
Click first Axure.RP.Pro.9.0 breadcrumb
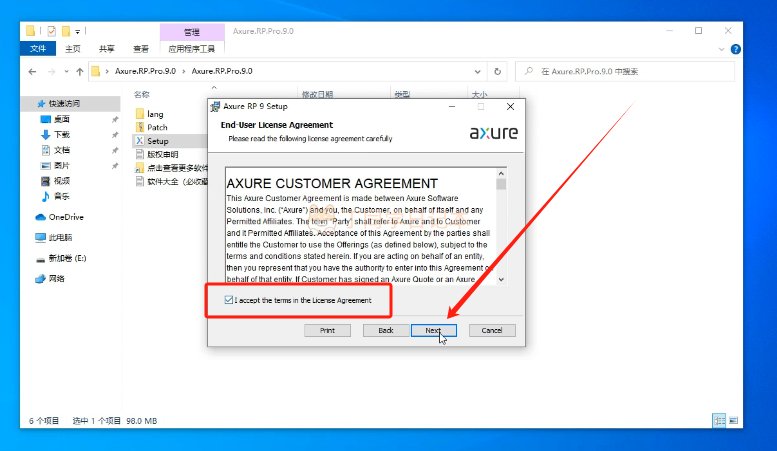point(145,71)
